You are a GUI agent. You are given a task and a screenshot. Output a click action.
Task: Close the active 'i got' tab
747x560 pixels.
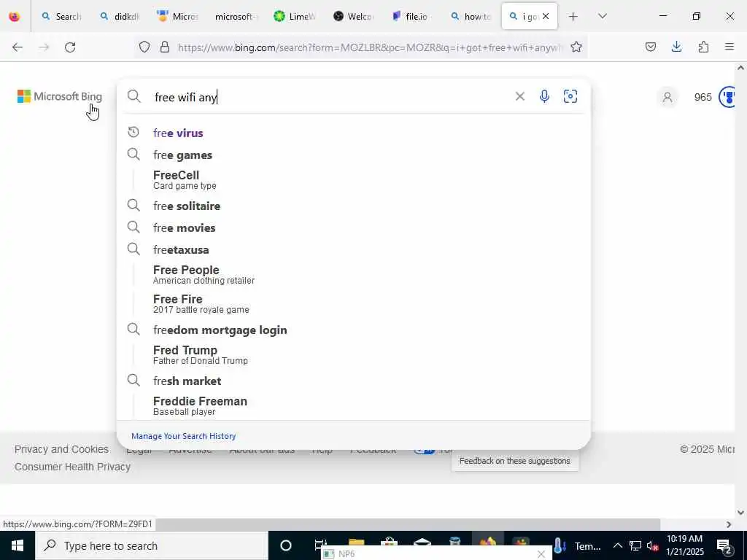(546, 17)
